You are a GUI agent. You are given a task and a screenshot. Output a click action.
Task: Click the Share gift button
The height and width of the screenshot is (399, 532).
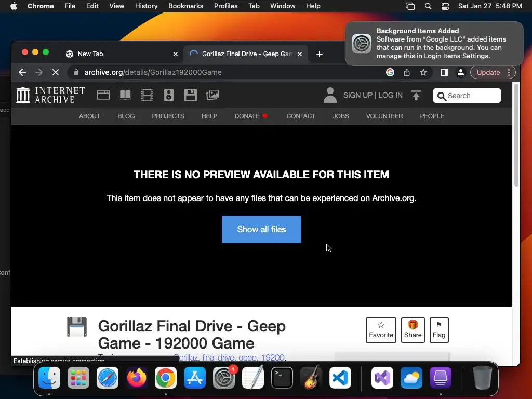click(x=413, y=330)
